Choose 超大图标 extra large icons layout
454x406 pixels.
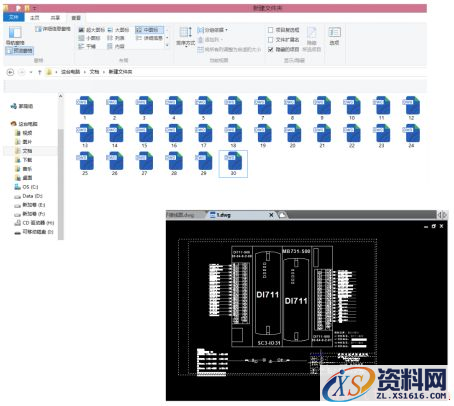[91, 30]
